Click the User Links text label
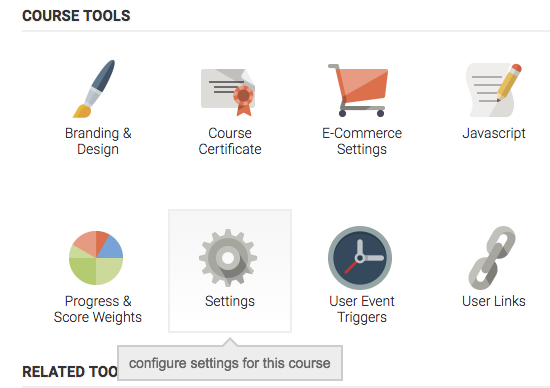 494,301
